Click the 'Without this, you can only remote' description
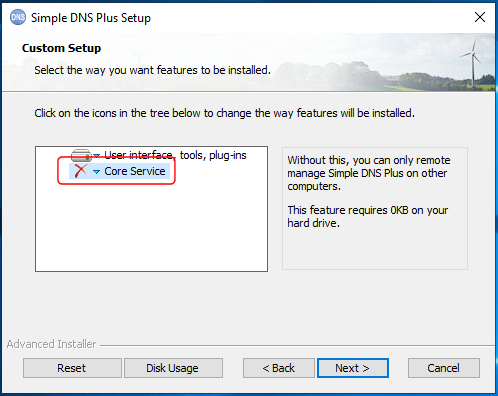The height and width of the screenshot is (396, 498). [x=369, y=173]
